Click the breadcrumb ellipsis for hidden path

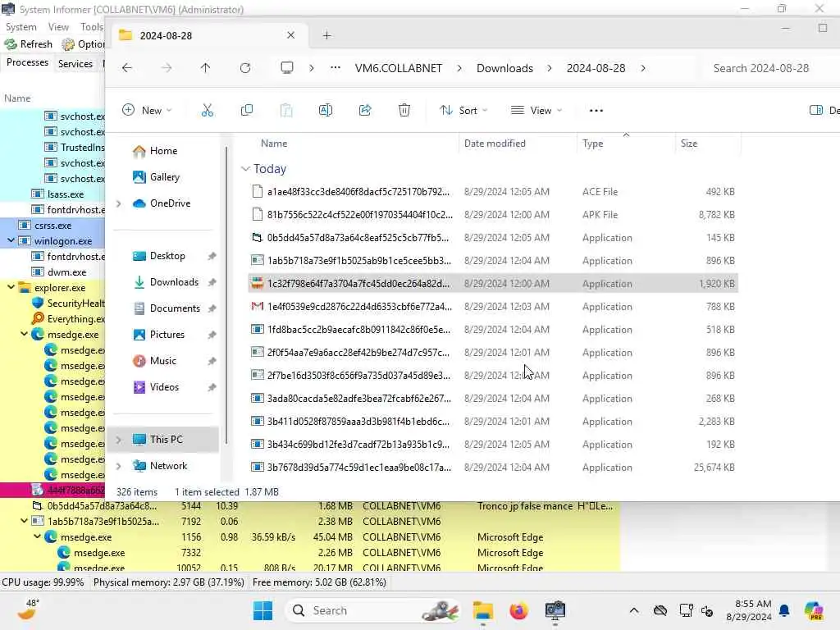pos(336,68)
